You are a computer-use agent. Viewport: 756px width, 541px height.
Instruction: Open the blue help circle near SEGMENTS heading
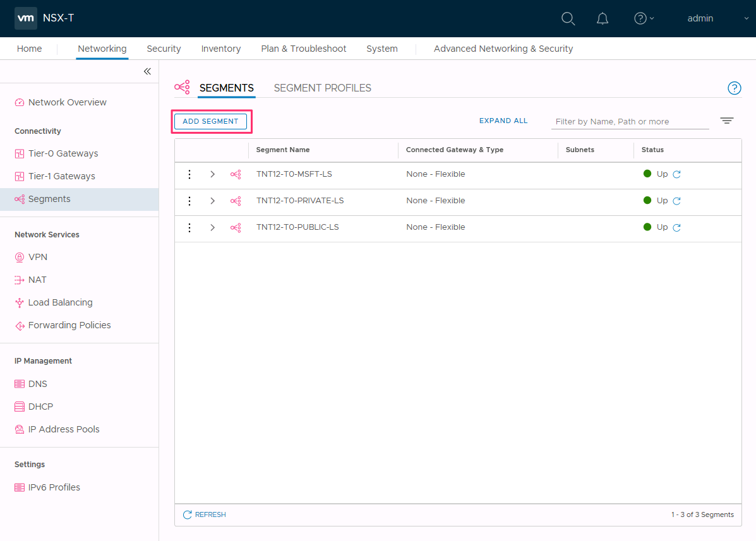734,88
